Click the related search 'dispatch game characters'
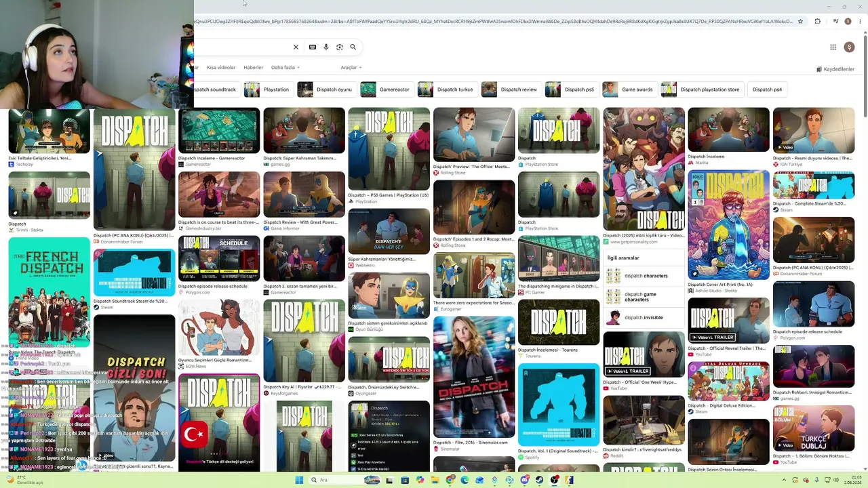 point(643,297)
